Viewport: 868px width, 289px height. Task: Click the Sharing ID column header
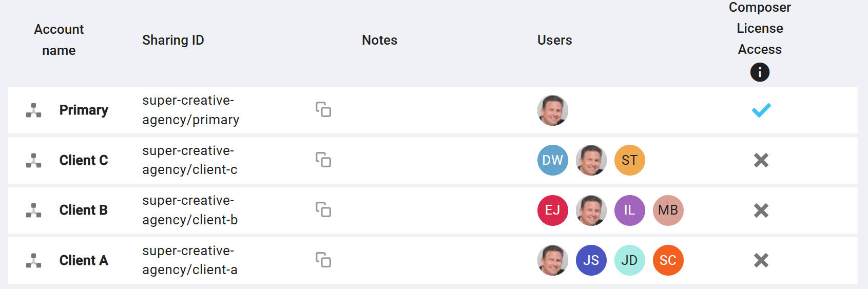coord(173,40)
